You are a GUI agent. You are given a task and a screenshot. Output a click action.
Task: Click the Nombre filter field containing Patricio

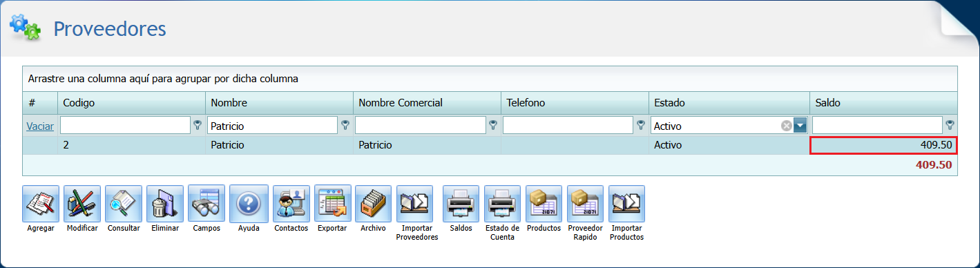pos(273,126)
